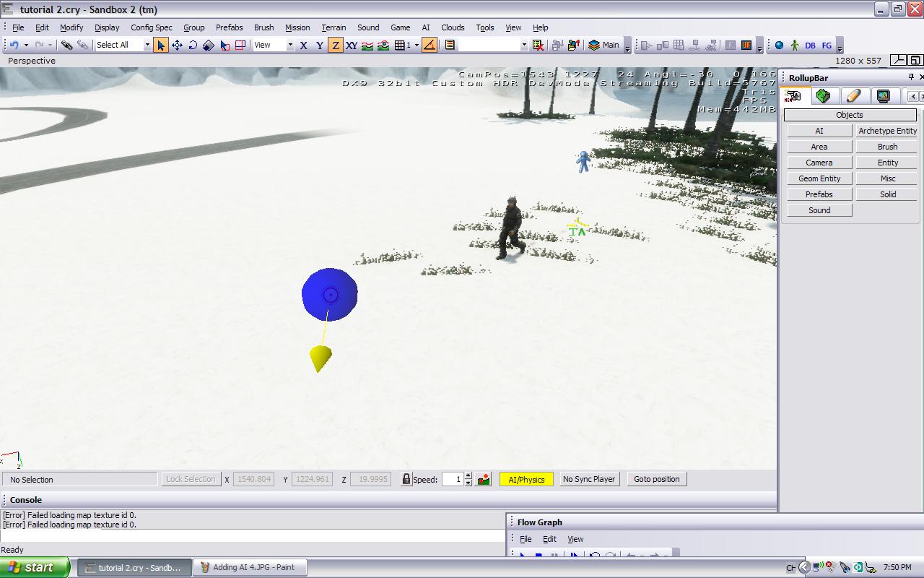Select the Scale tool icon
Image resolution: width=924 pixels, height=578 pixels.
[209, 45]
